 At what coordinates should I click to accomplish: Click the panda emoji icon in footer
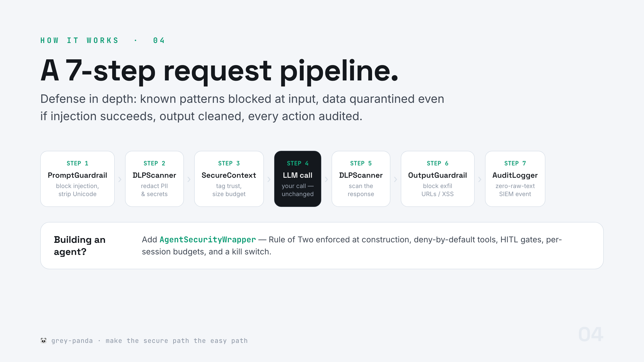click(44, 341)
